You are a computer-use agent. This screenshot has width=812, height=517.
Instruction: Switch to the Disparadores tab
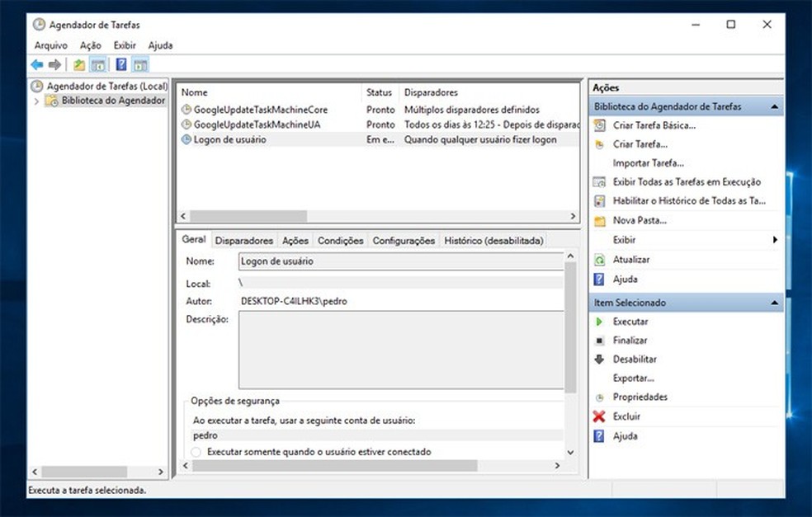[x=243, y=240]
